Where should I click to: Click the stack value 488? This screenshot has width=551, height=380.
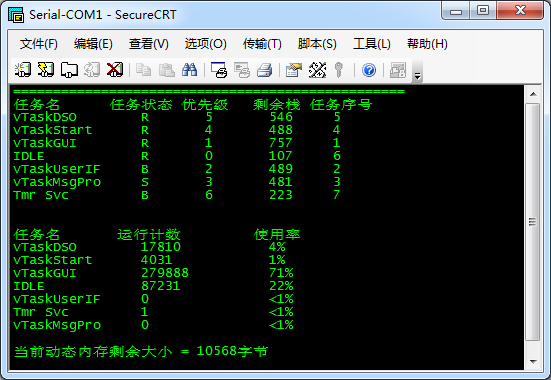[280, 130]
